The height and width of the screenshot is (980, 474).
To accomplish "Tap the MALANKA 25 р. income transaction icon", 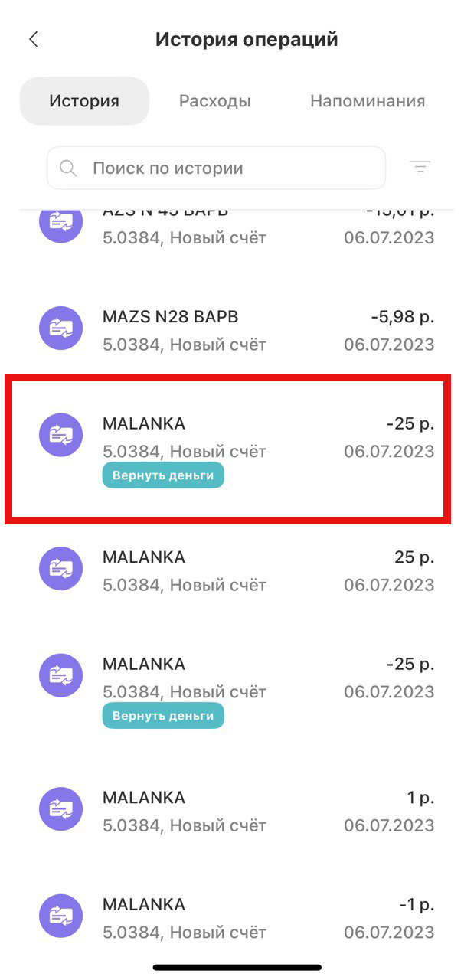I will tap(60, 568).
